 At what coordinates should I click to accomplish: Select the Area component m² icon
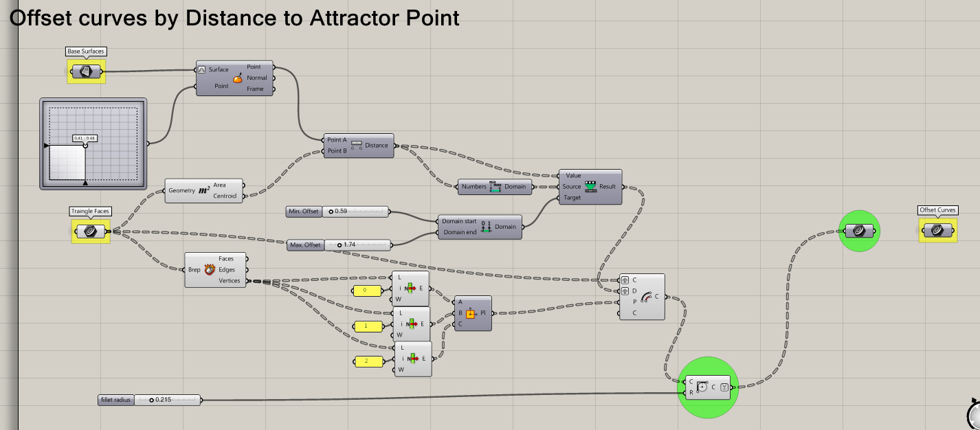click(204, 190)
